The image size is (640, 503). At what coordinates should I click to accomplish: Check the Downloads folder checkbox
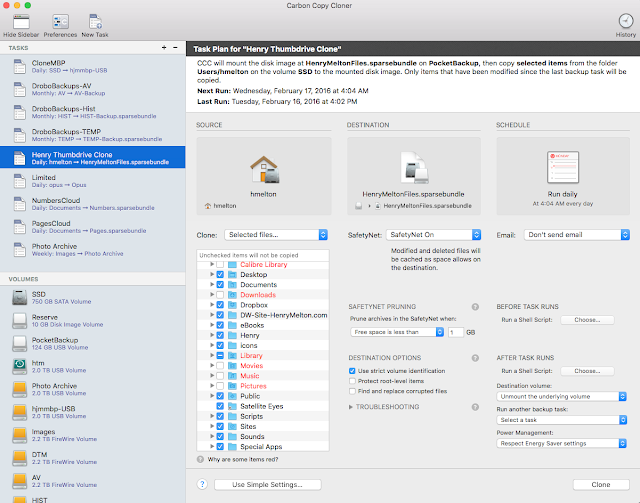(x=220, y=295)
